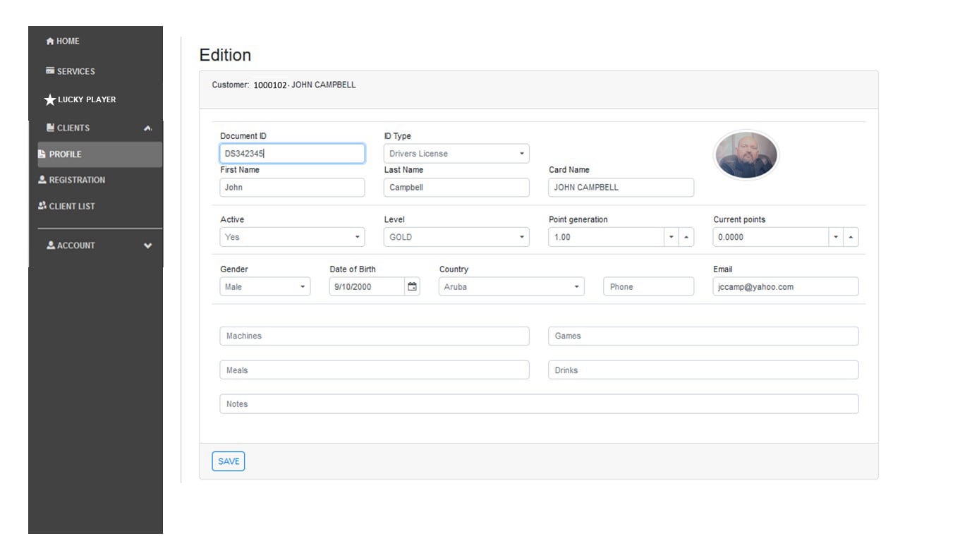Click the Phone input field

coord(649,287)
